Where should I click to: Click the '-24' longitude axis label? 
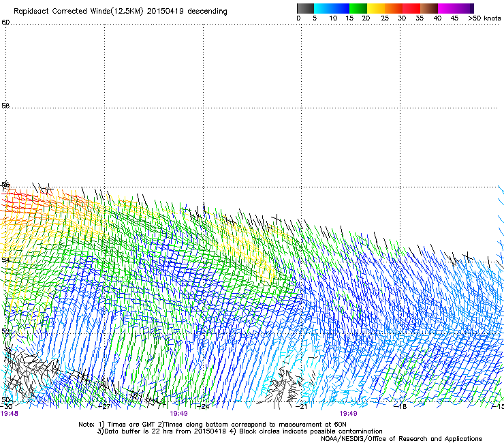click(x=203, y=406)
